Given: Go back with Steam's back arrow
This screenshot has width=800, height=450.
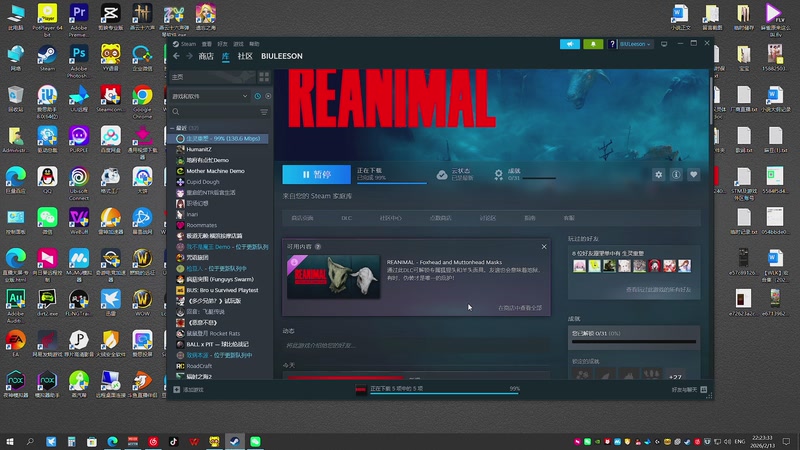Looking at the screenshot, I should pos(177,56).
